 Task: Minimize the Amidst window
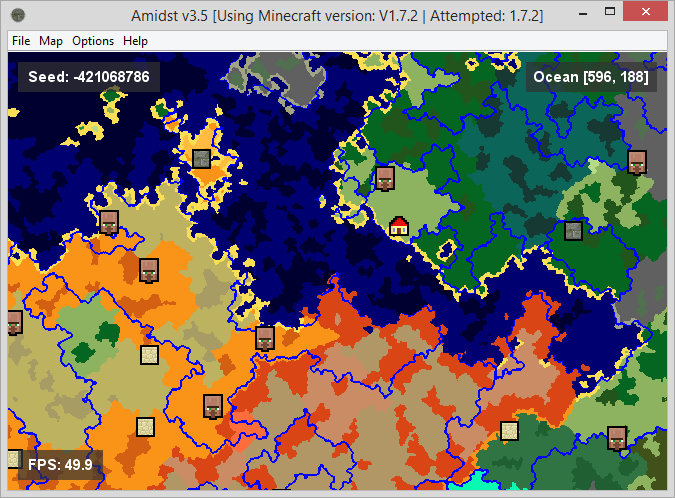pos(583,13)
